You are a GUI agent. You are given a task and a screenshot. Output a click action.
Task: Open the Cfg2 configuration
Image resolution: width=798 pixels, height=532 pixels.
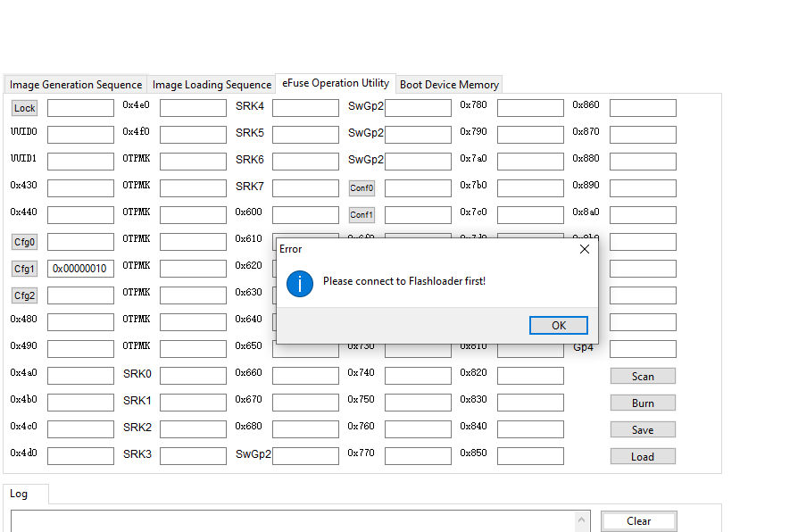coord(24,295)
